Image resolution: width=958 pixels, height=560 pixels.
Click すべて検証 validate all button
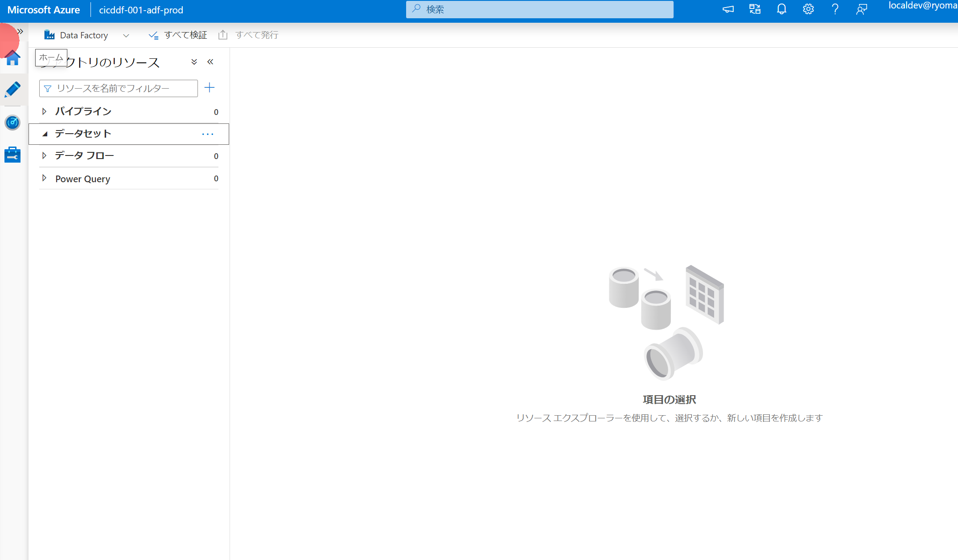click(x=178, y=35)
